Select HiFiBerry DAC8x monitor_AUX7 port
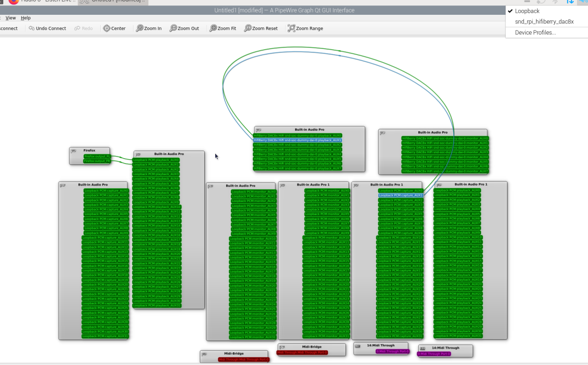 [445, 171]
